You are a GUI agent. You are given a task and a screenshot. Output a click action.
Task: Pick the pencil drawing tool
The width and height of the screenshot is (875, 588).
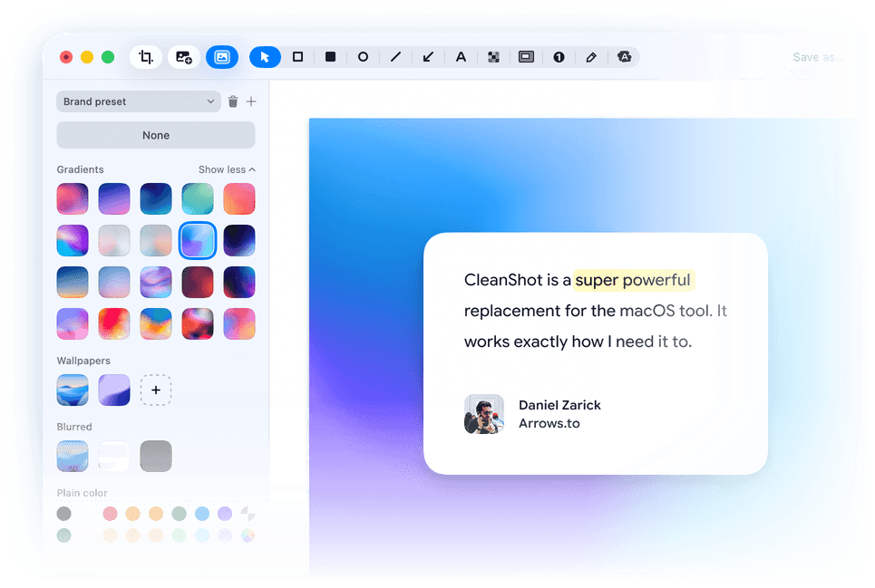tap(591, 57)
